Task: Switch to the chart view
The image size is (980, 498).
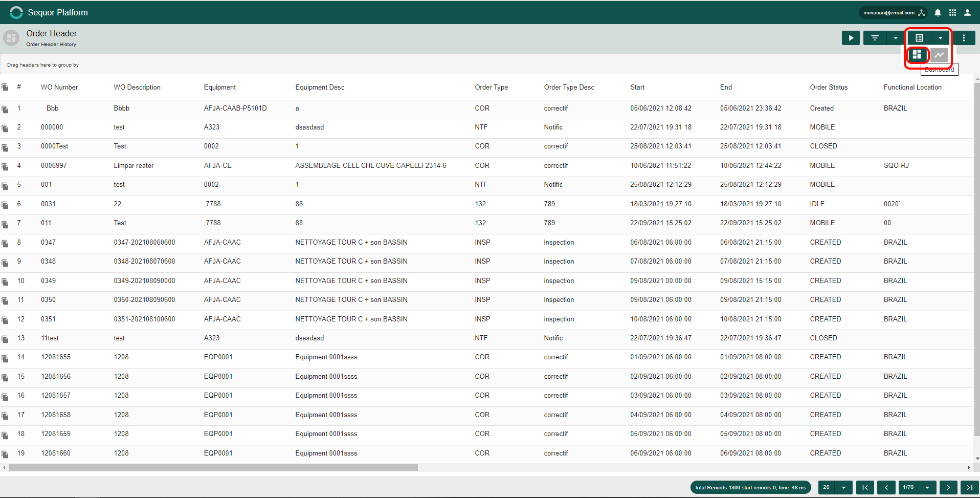Action: [x=939, y=54]
